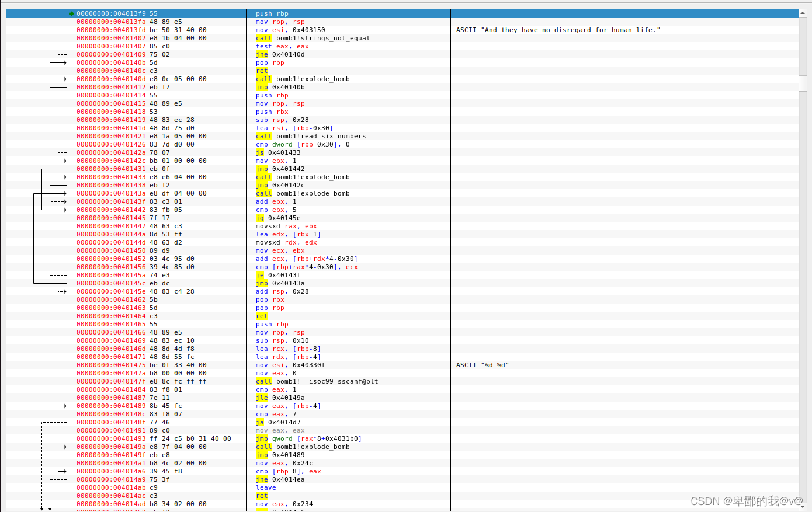Click cmp dword [rbp-0x30], 0 instruction
812x512 pixels.
pos(303,144)
